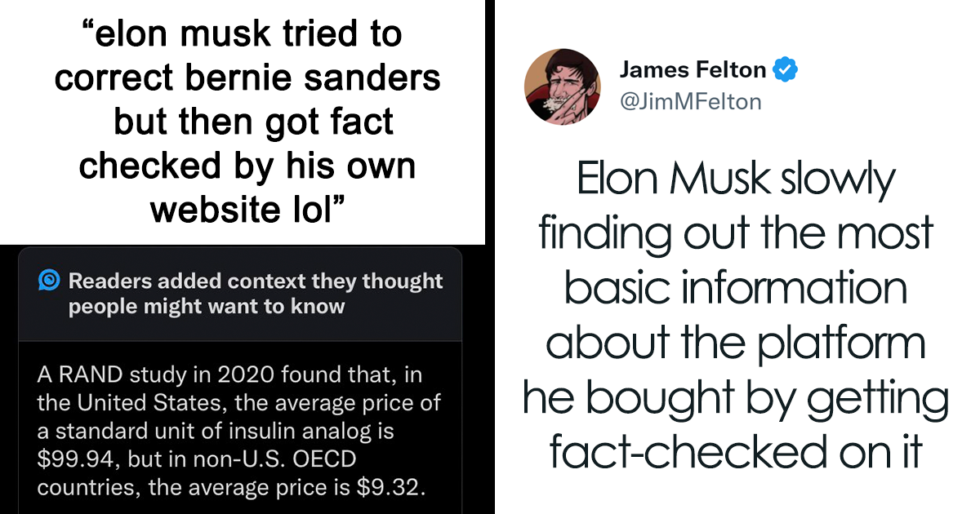Viewport: 980px width, 514px height.
Task: Click the 'fact-checked on it' tweet line
Action: coord(735,450)
